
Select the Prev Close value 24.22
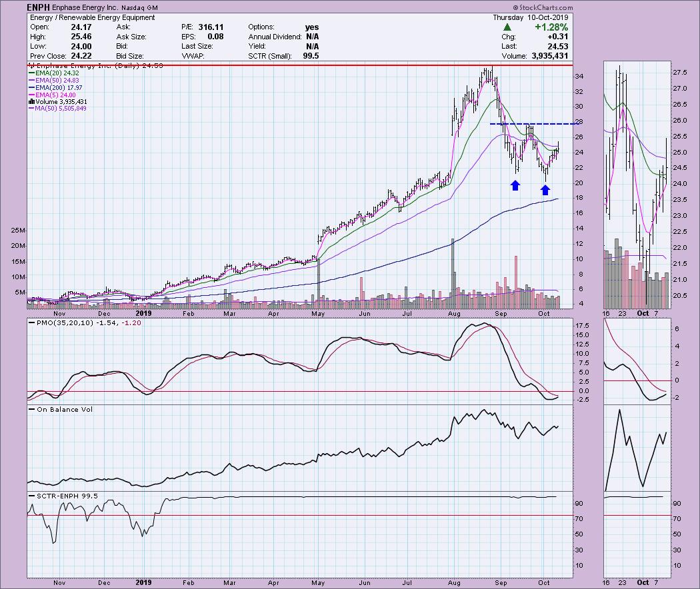[x=81, y=56]
